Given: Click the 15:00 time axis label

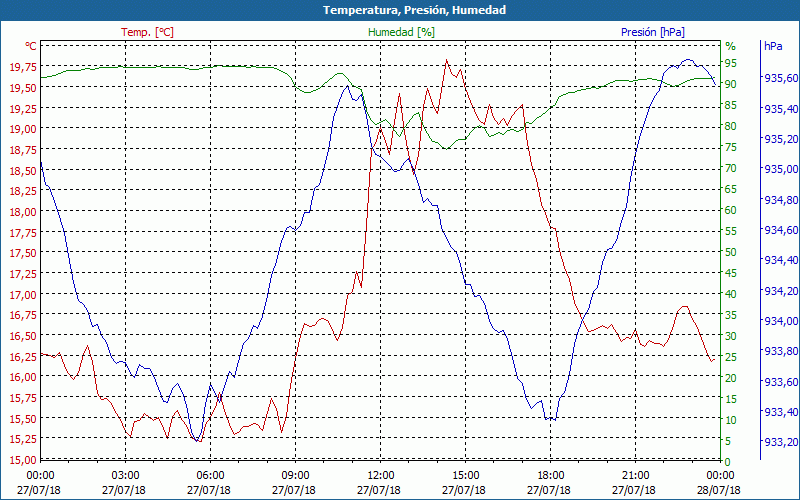Looking at the screenshot, I should coord(465,476).
